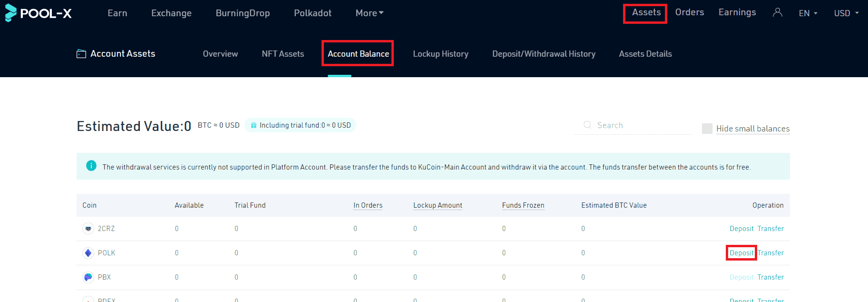The height and width of the screenshot is (302, 868).
Task: Select the Account Balance tab
Action: point(358,54)
